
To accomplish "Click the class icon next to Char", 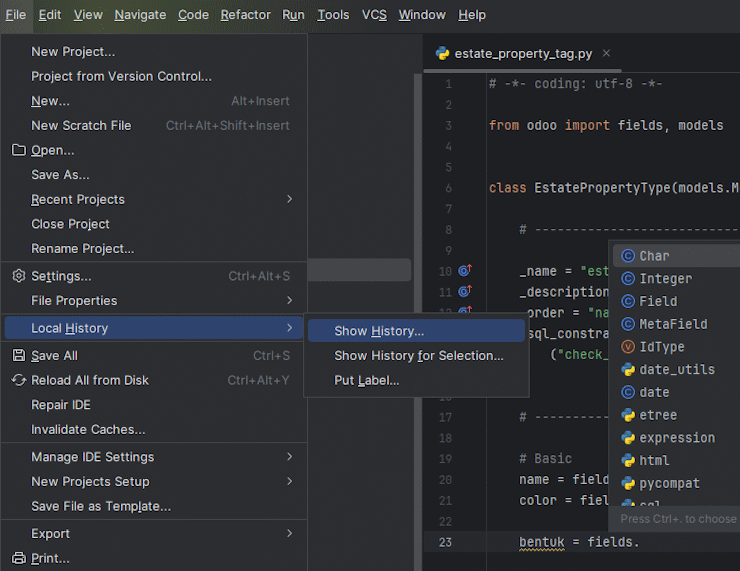I will tap(628, 256).
